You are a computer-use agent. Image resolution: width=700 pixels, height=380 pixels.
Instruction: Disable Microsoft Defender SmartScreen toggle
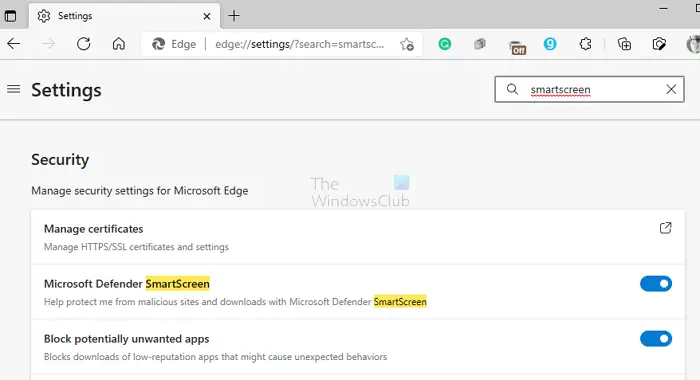point(656,284)
